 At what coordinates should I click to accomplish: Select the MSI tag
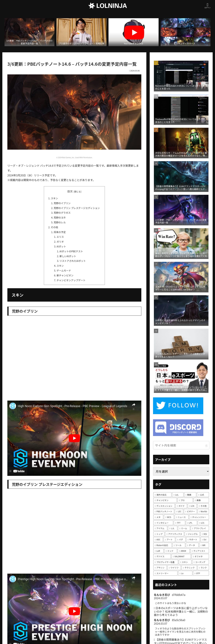(204, 534)
